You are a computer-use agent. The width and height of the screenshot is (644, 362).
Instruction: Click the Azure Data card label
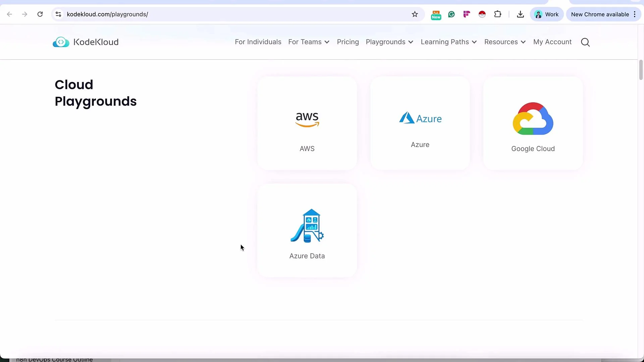pyautogui.click(x=307, y=256)
